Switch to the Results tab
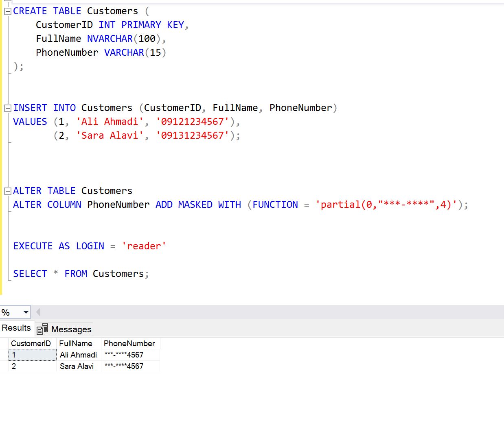Viewport: 504px width, 423px height. click(16, 328)
